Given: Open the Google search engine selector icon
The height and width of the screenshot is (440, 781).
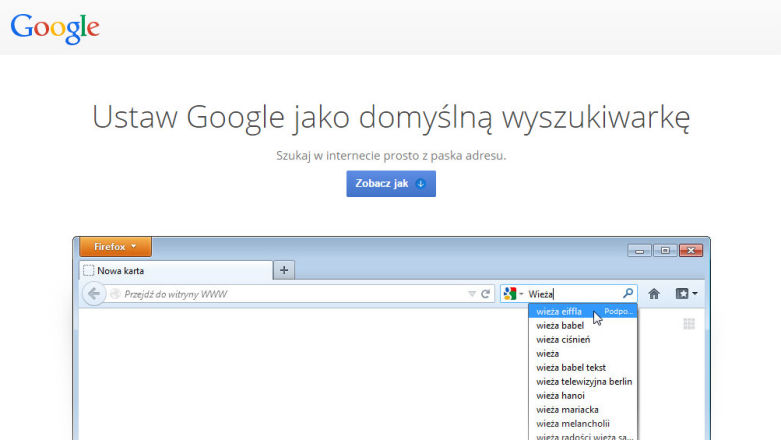Looking at the screenshot, I should point(513,293).
